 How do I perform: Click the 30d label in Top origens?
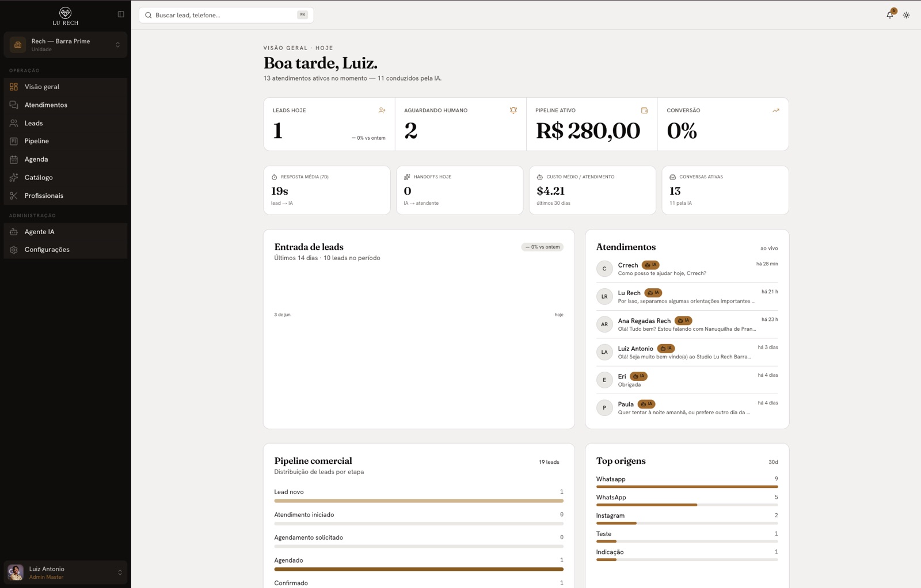(x=773, y=462)
